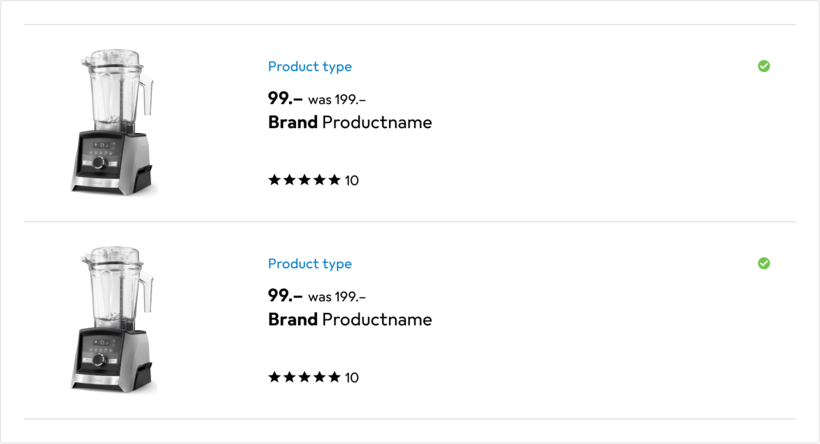
Task: Open the top product's blender image
Action: [x=113, y=121]
